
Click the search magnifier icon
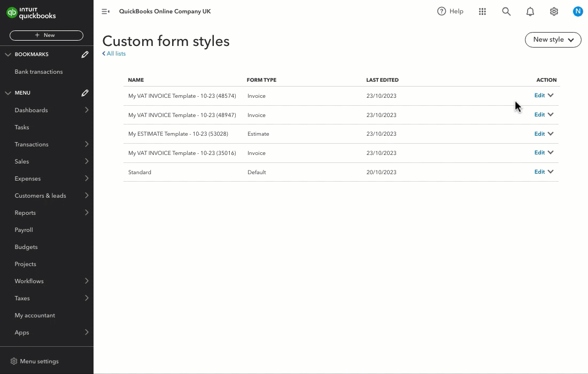tap(506, 12)
